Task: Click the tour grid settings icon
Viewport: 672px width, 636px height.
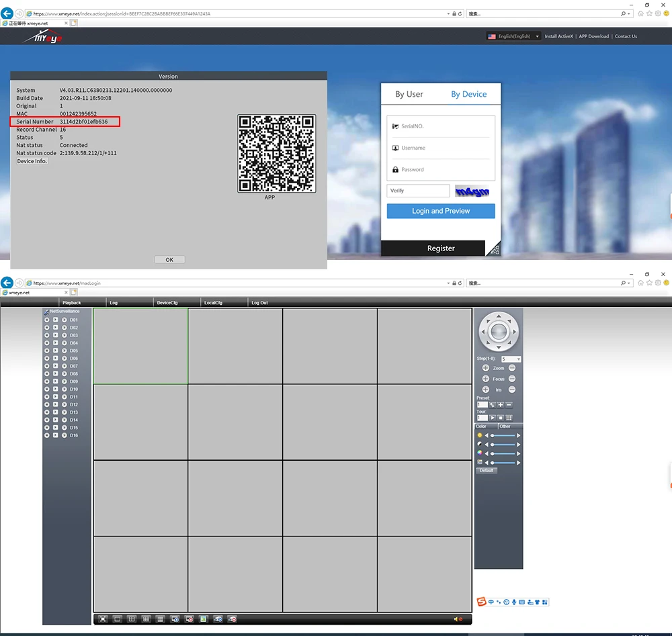Action: point(509,418)
